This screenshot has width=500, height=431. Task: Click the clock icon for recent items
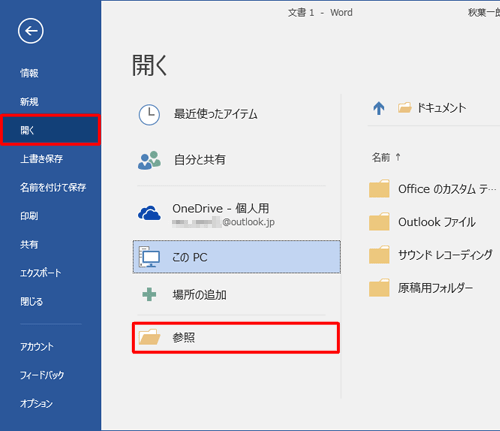[149, 115]
